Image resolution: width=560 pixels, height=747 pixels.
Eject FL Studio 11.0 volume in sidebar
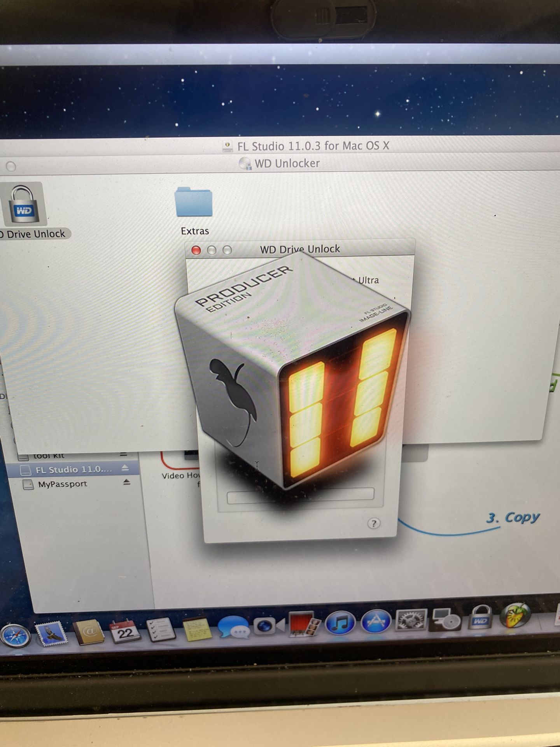[x=125, y=468]
